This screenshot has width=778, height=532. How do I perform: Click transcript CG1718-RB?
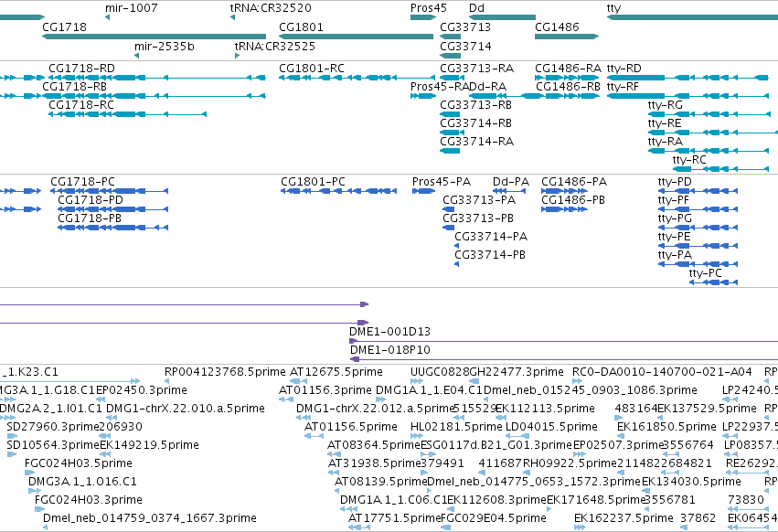click(154, 96)
